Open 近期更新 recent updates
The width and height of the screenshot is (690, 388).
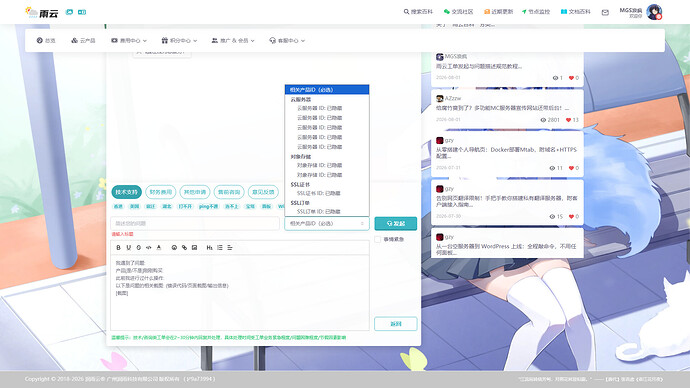point(498,12)
